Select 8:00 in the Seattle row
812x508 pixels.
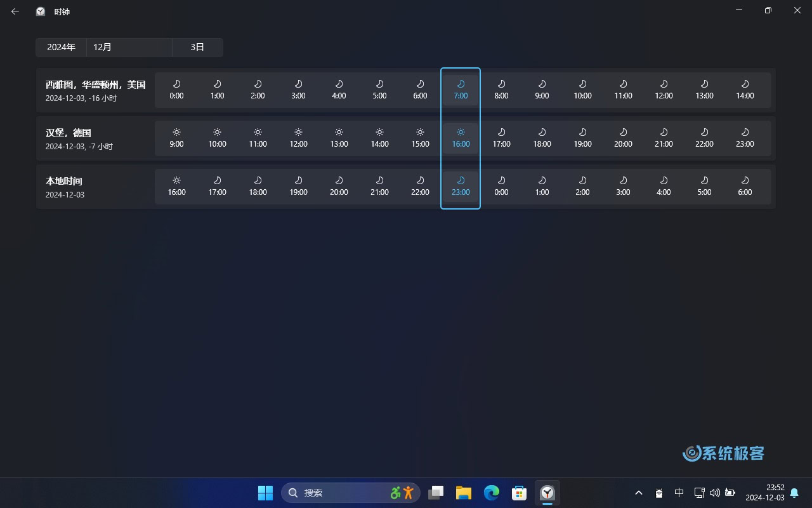point(501,90)
